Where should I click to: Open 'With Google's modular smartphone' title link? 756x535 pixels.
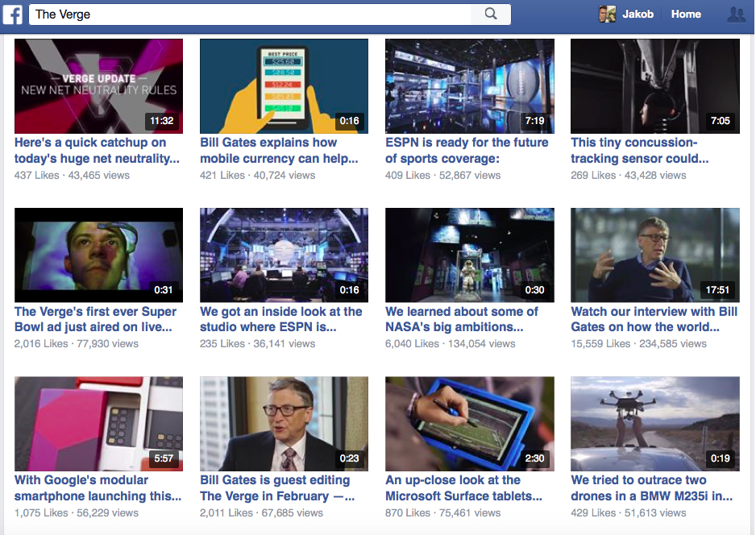tap(98, 487)
